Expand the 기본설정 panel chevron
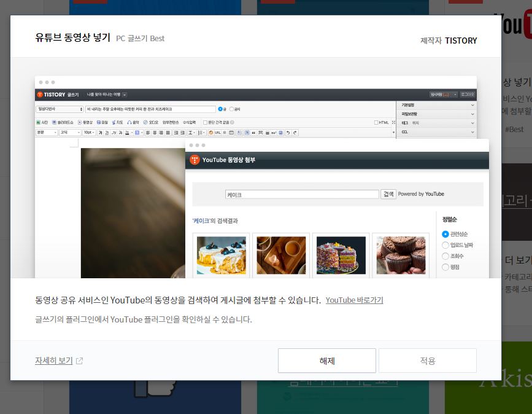The height and width of the screenshot is (414, 532). coord(472,105)
